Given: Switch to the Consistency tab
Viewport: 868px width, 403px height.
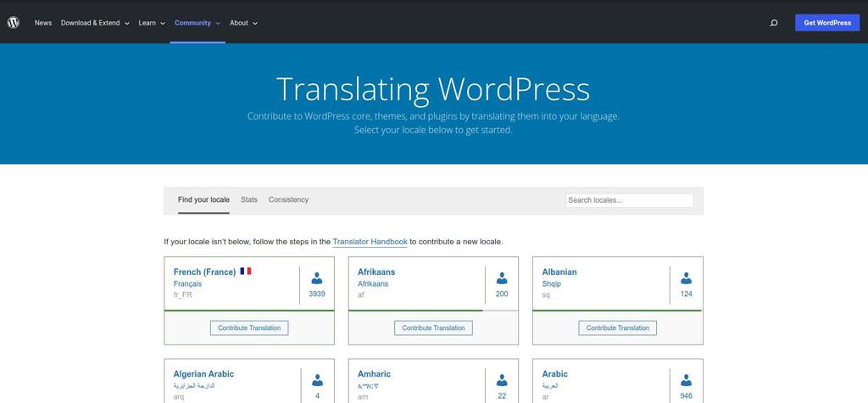Looking at the screenshot, I should pyautogui.click(x=288, y=199).
